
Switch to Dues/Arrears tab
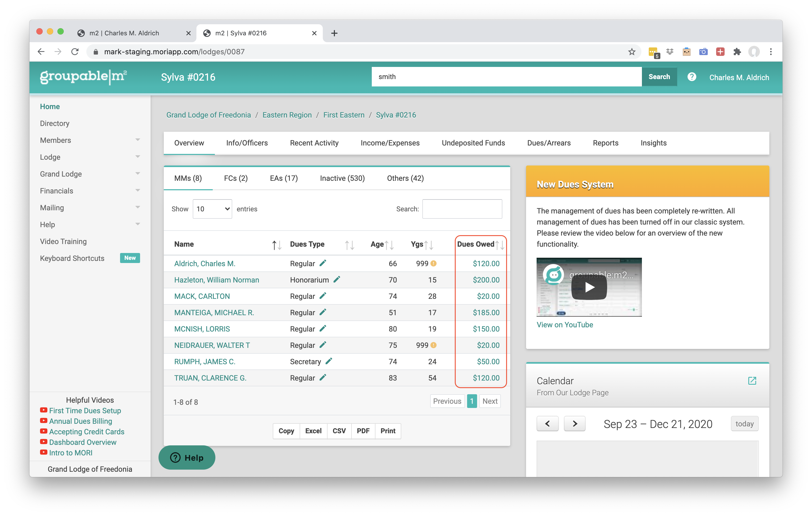click(x=549, y=143)
